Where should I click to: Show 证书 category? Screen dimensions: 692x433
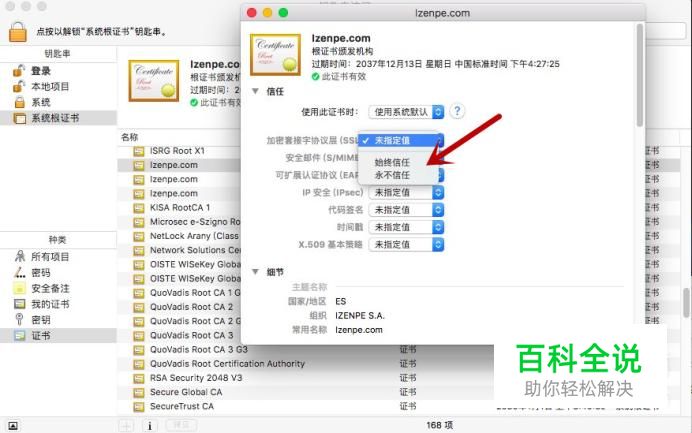coord(58,335)
